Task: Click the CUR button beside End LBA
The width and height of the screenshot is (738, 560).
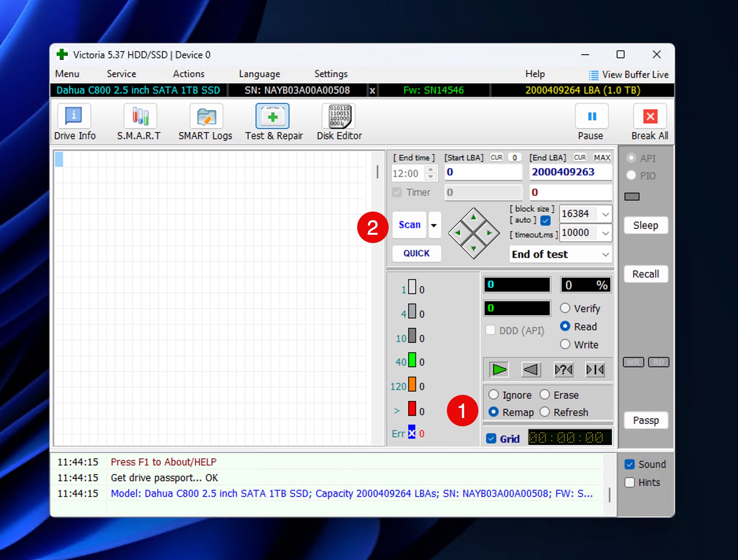Action: click(x=580, y=158)
